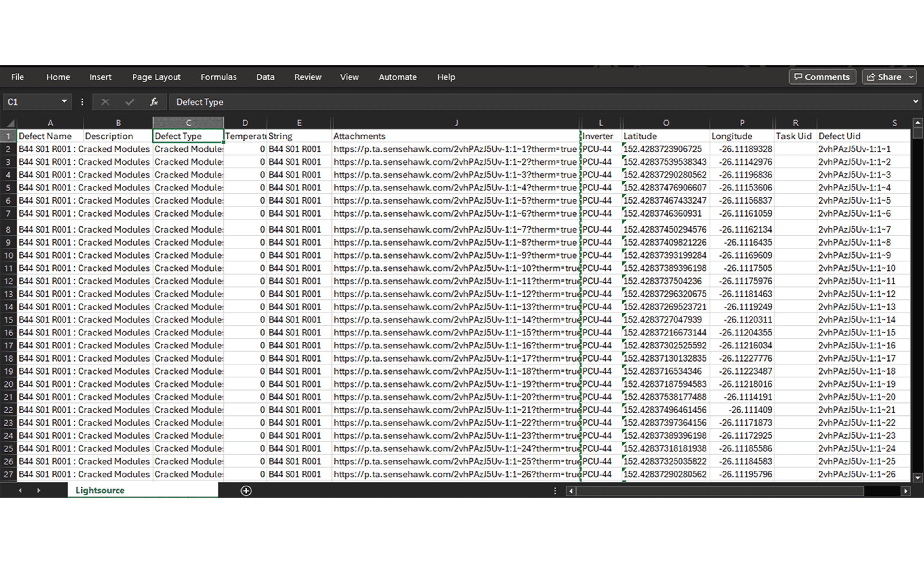Select column J header
This screenshot has height=563, width=924.
(456, 123)
